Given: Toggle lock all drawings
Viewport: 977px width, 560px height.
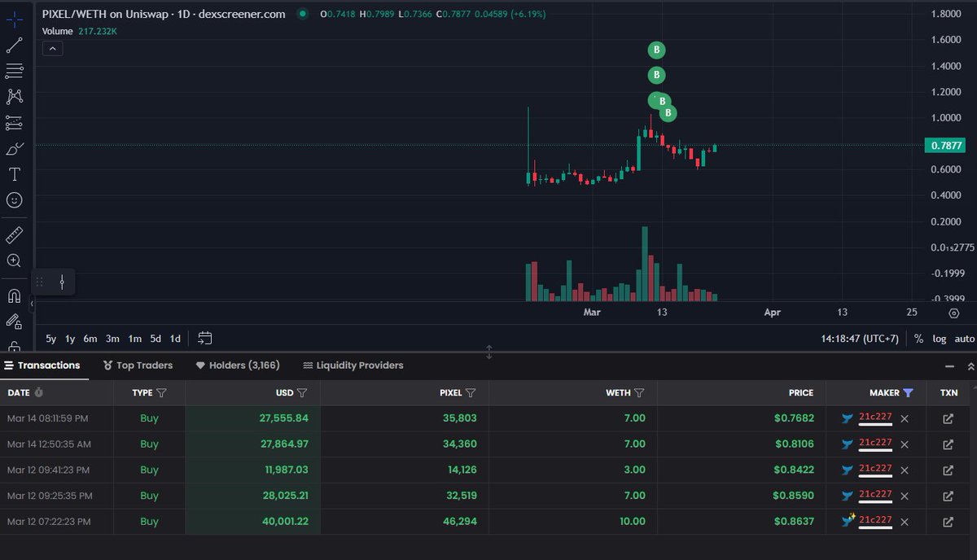Looking at the screenshot, I should pyautogui.click(x=14, y=347).
